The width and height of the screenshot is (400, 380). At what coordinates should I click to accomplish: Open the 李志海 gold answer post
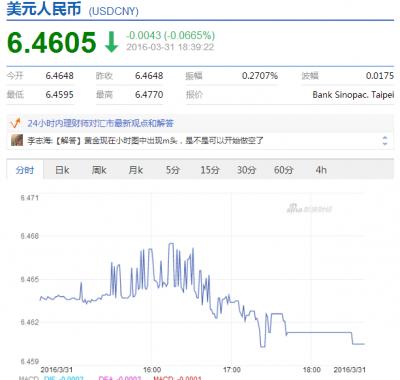(x=145, y=140)
